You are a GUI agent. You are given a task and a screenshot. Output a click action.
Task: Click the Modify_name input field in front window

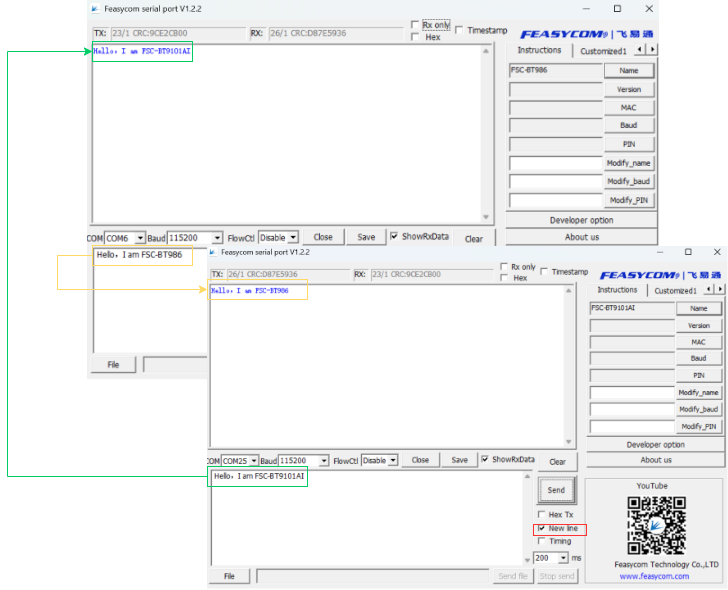632,393
